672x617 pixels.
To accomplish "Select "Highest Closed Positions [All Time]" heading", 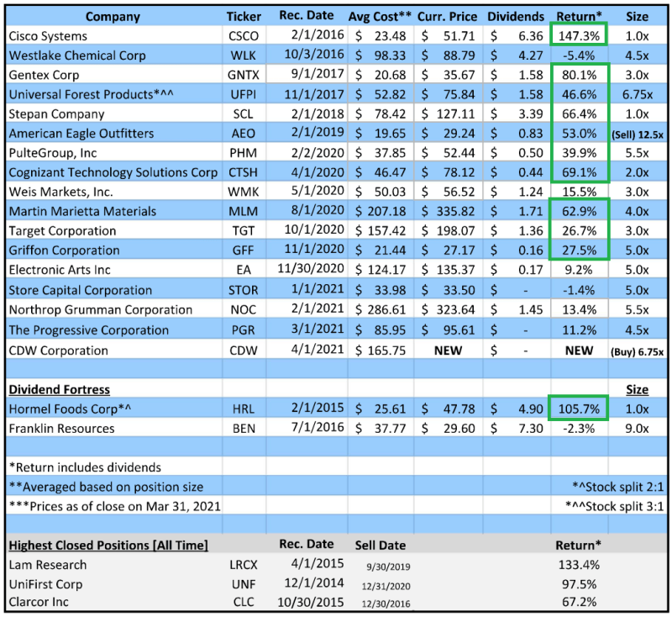I will 108,546.
